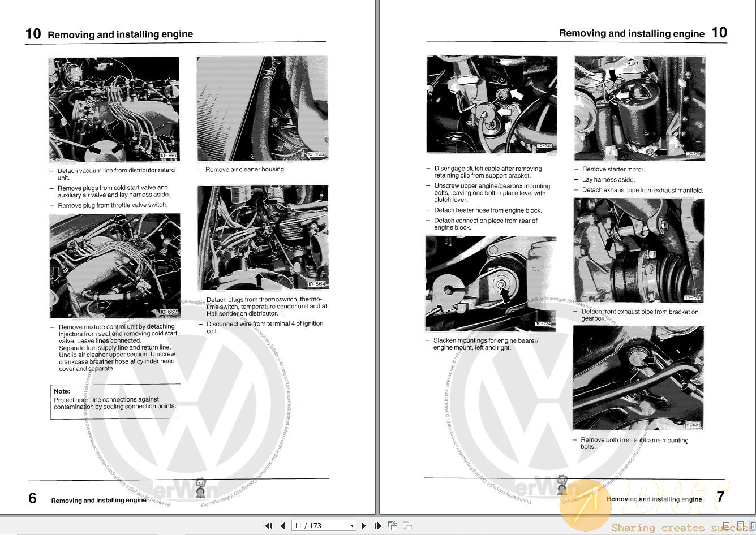Screen dimensions: 756x535
Task: Select the starter motor photo 10-736
Action: tap(639, 107)
